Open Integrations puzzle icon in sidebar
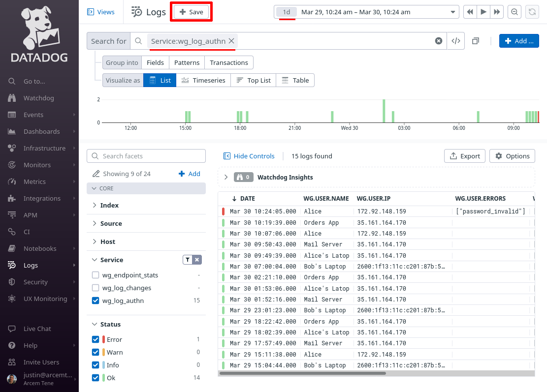 (x=12, y=198)
